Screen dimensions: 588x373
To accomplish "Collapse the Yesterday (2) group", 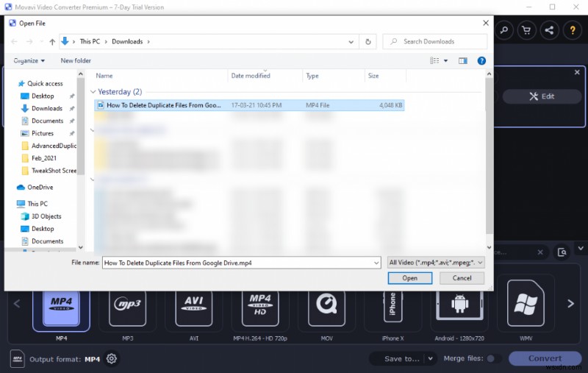I will (93, 92).
